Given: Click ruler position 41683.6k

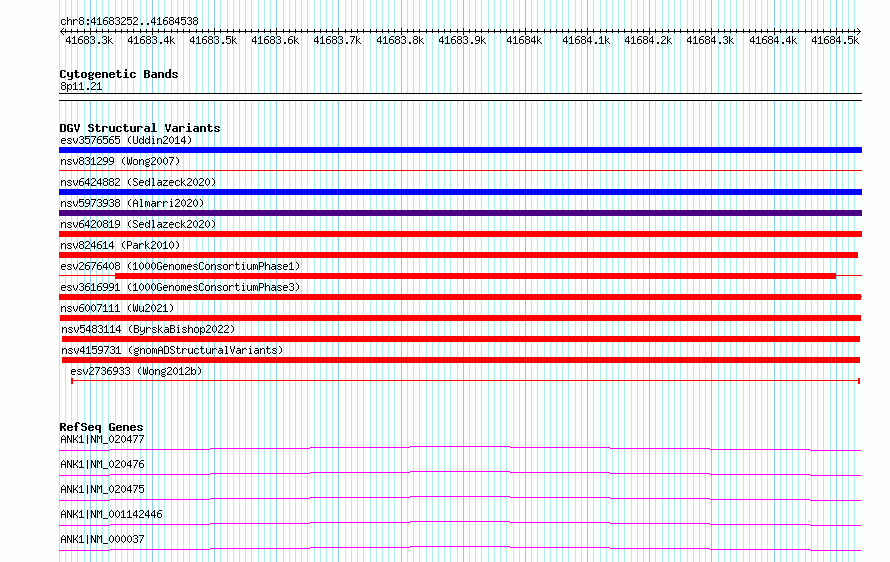Looking at the screenshot, I should [275, 40].
